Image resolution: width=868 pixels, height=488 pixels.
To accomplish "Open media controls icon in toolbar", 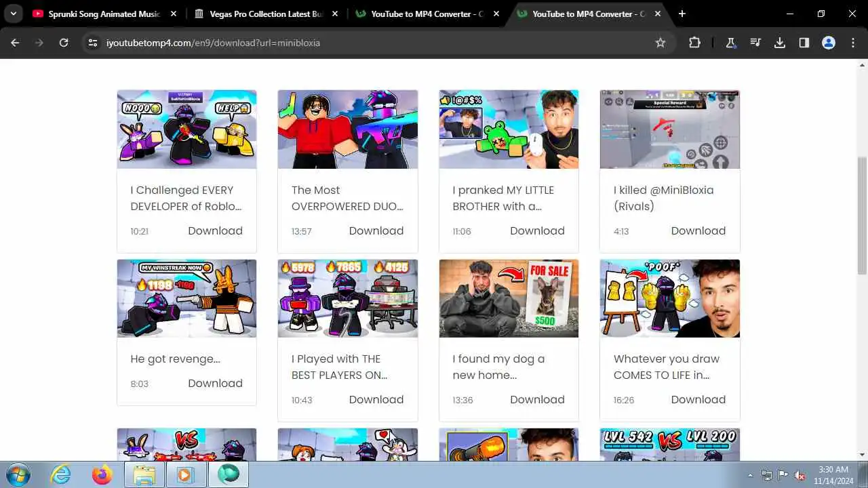I will (755, 43).
